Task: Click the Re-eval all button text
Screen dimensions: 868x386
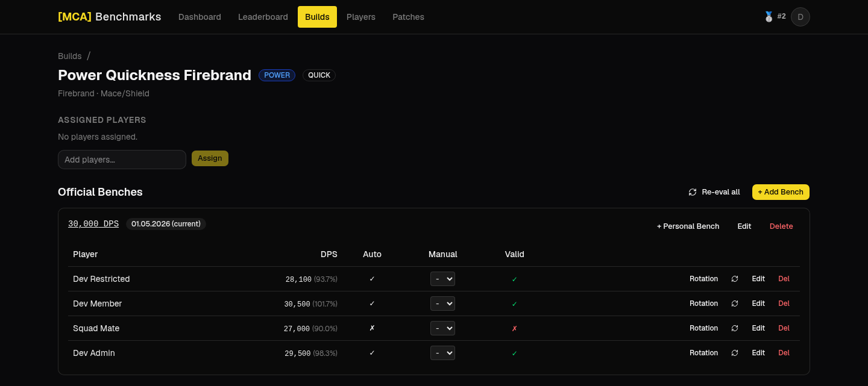Action: pos(721,192)
